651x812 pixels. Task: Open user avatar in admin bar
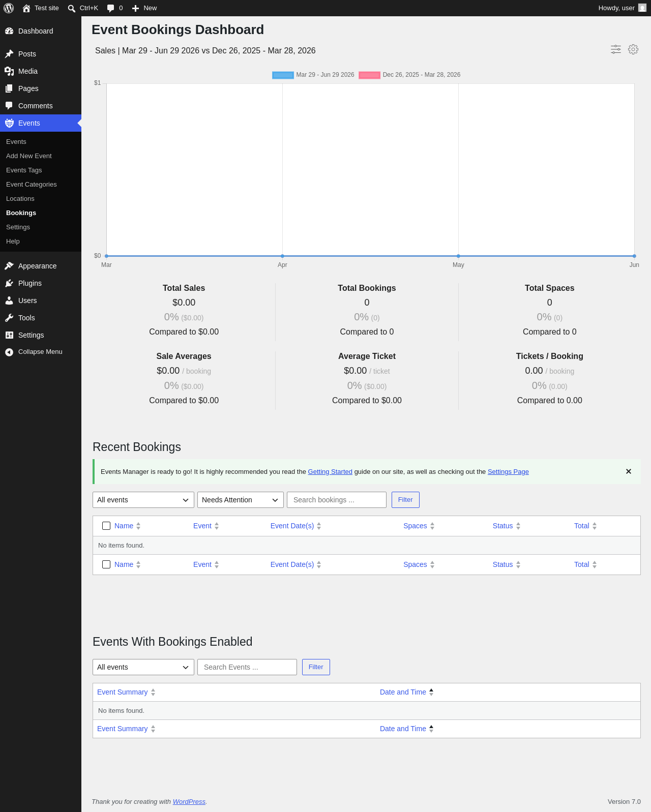point(642,8)
